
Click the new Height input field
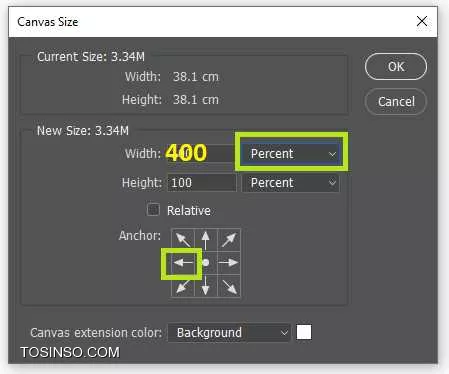tap(202, 183)
